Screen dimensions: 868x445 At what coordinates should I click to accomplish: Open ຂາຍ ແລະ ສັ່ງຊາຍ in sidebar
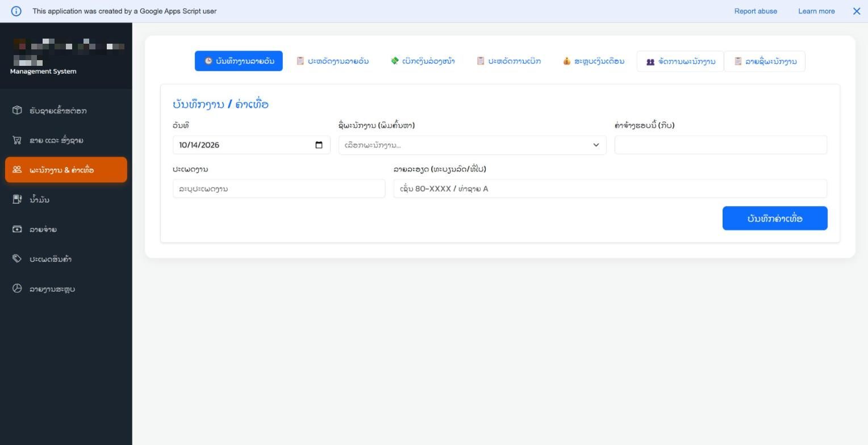click(x=66, y=140)
